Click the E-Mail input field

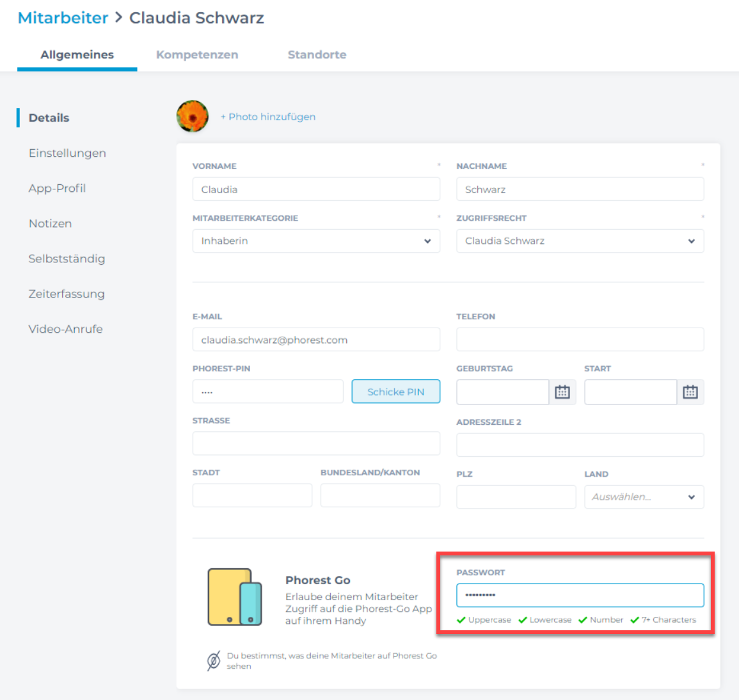tap(316, 340)
